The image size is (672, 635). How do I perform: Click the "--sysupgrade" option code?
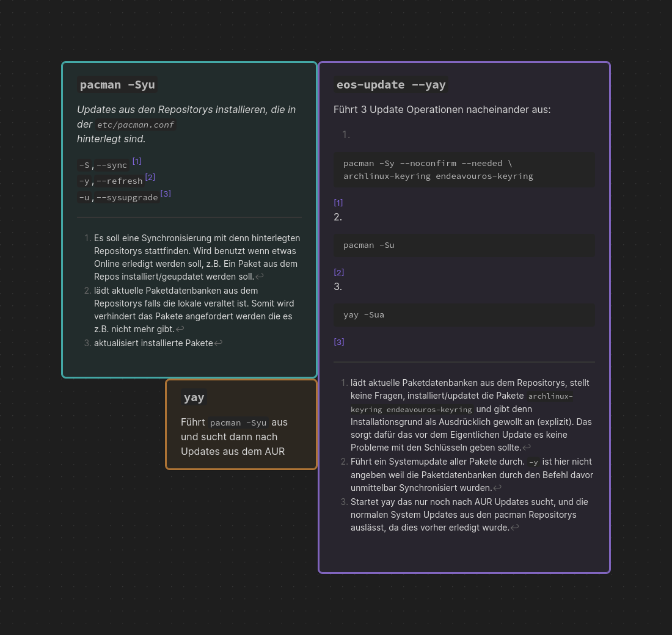(x=127, y=198)
